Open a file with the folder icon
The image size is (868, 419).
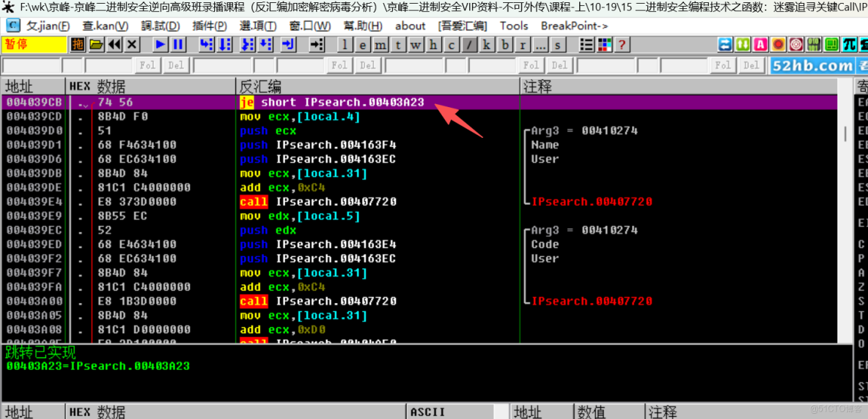click(96, 45)
